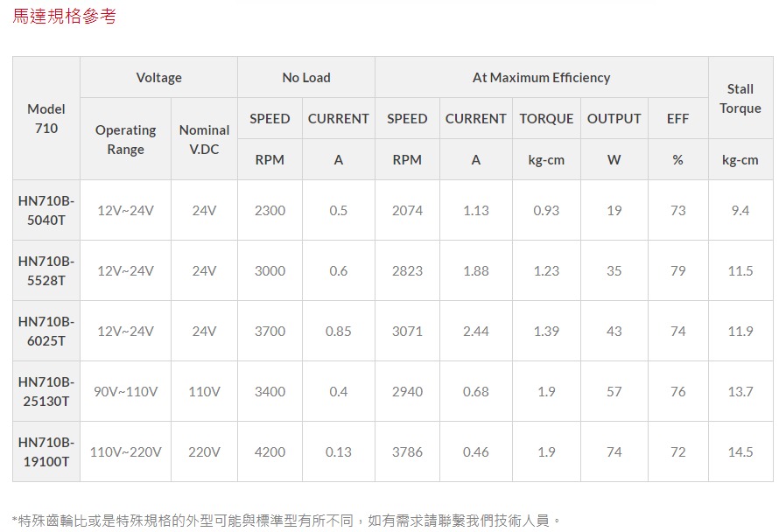Click the 14.5 stall torque value
Image resolution: width=779 pixels, height=532 pixels.
[740, 451]
